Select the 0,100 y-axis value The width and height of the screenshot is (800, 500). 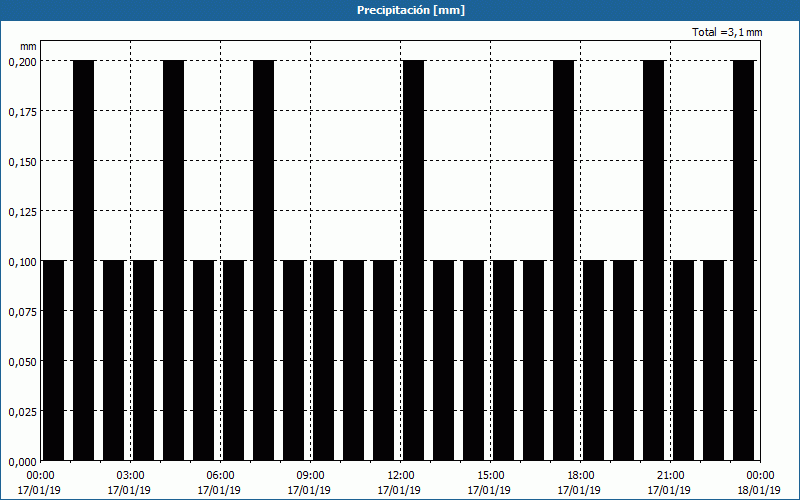[22, 262]
